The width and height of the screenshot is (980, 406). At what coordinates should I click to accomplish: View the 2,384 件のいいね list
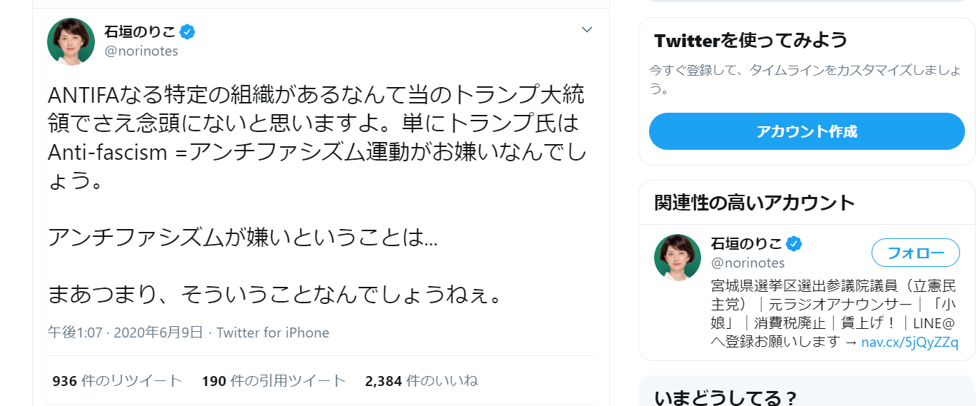click(421, 381)
